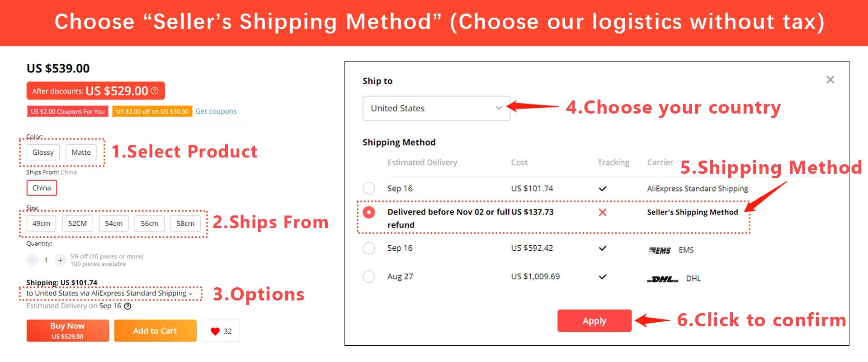Choose the 54cm size option
This screenshot has height=362, width=868.
coord(114,224)
